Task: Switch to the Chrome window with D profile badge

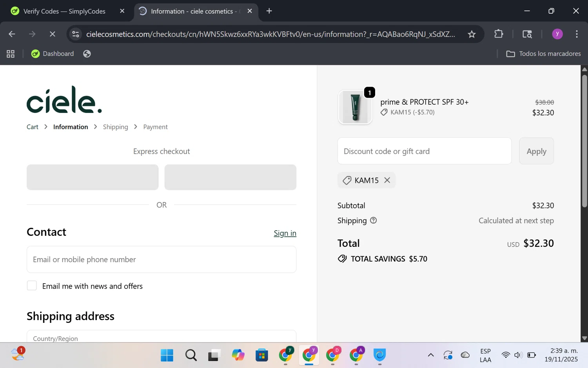Action: click(x=333, y=355)
